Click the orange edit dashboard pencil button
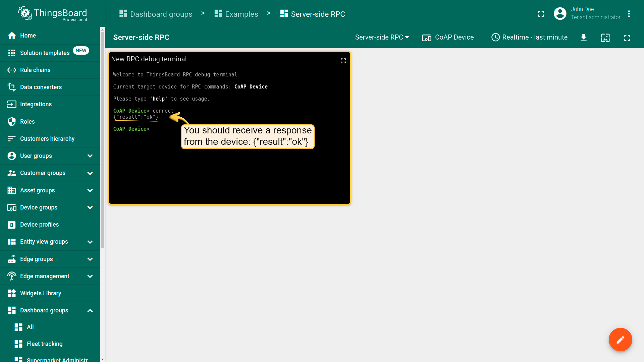This screenshot has height=362, width=644. [x=620, y=340]
